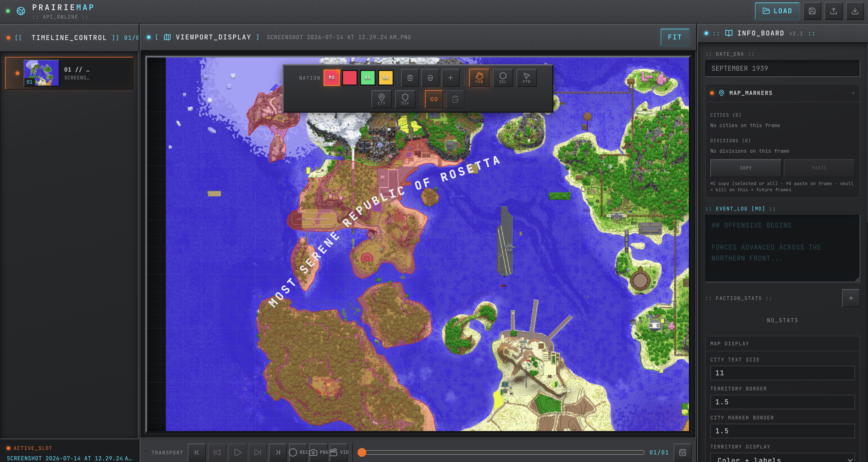Click the City Marker Border value field
The width and height of the screenshot is (868, 462).
tap(782, 431)
